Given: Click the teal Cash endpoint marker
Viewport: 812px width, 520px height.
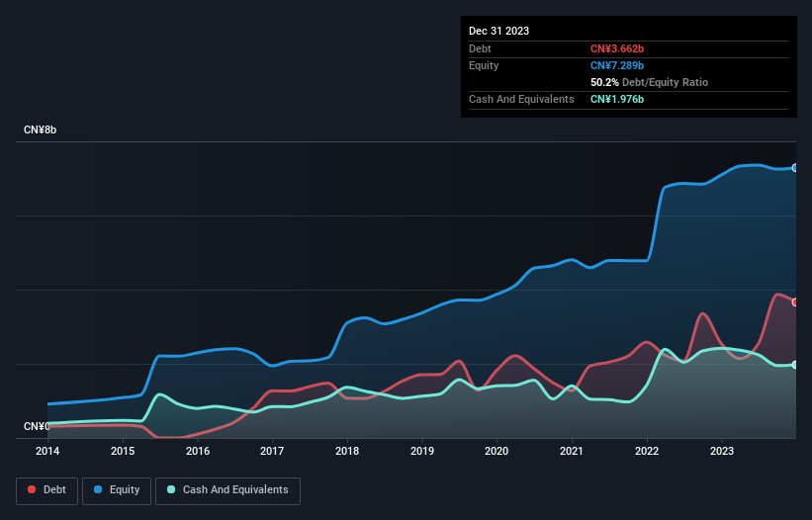Looking at the screenshot, I should (x=795, y=365).
